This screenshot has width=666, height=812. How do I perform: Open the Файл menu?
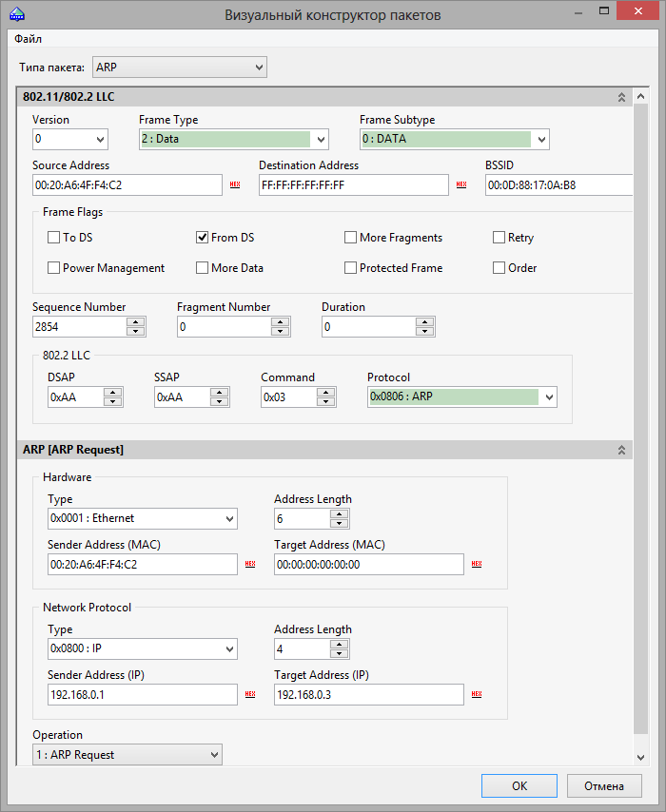pyautogui.click(x=28, y=39)
